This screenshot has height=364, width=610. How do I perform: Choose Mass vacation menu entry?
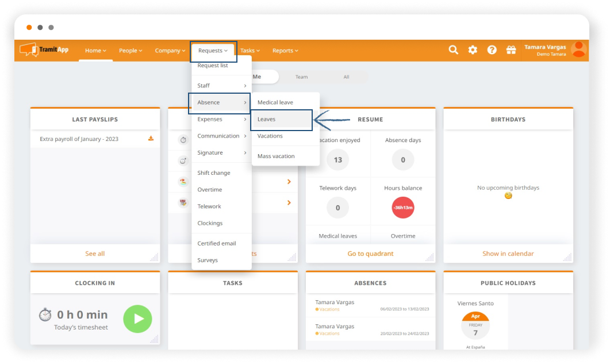(x=276, y=156)
